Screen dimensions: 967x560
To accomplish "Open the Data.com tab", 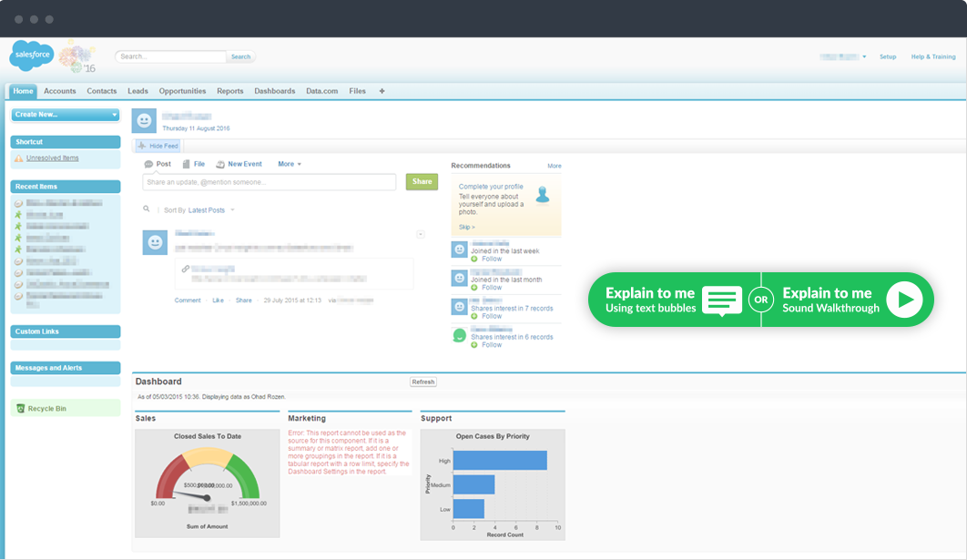I will pos(322,91).
